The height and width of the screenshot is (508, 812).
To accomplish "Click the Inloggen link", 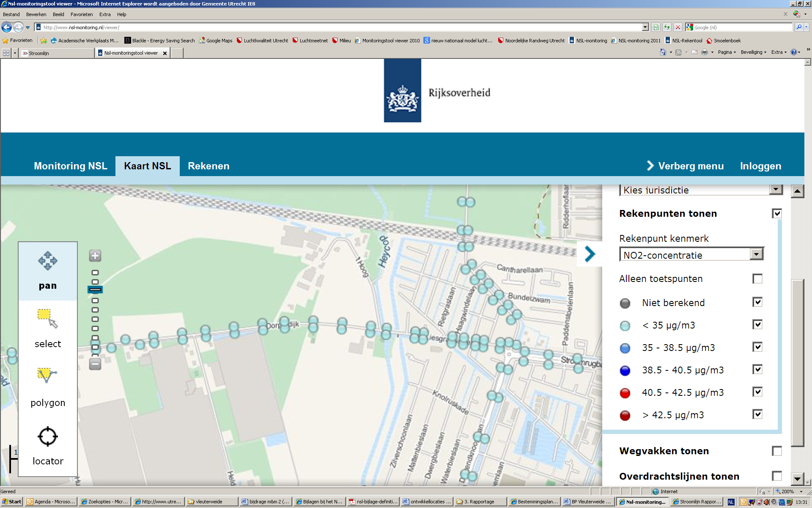I will click(x=760, y=166).
